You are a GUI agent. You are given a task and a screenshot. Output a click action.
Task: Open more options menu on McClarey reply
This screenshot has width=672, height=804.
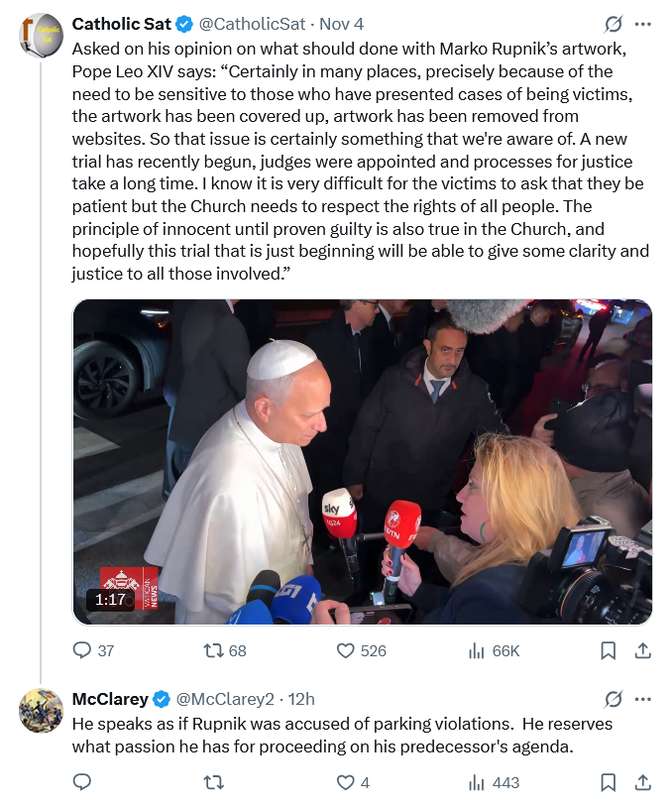(642, 699)
